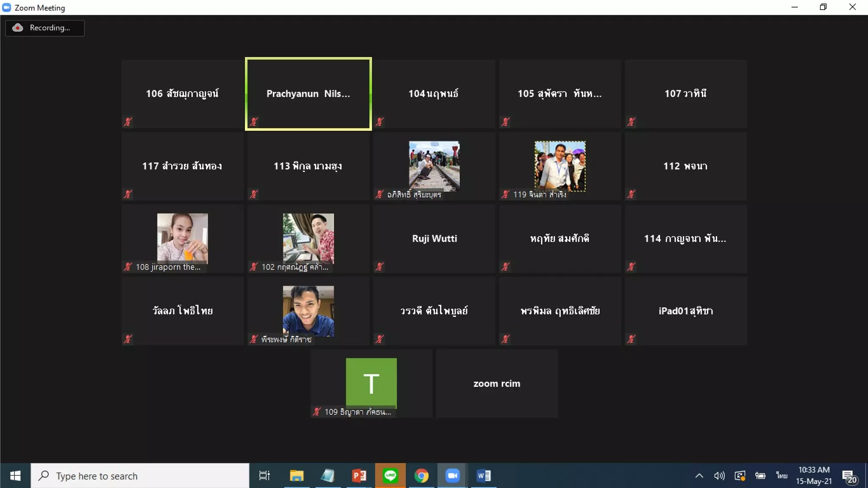This screenshot has width=868, height=488.
Task: Click the volume speaker tray icon
Action: [719, 476]
